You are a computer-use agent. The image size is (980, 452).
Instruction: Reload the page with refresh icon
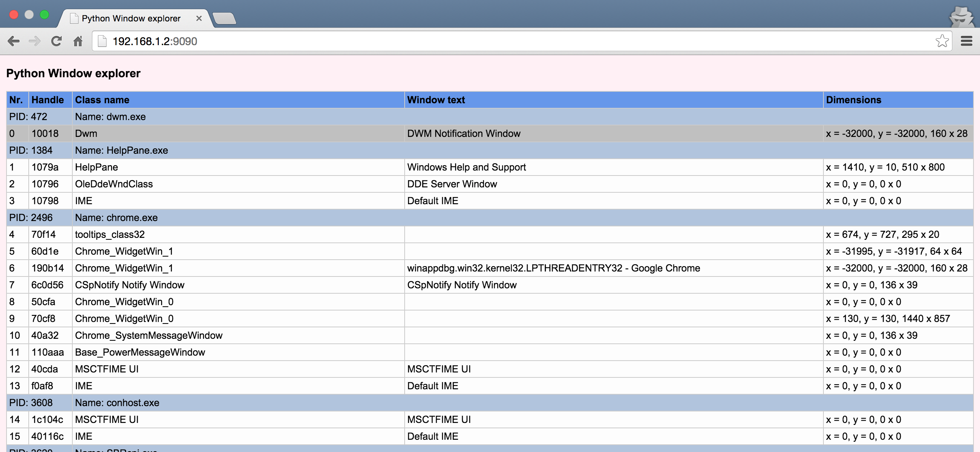56,41
